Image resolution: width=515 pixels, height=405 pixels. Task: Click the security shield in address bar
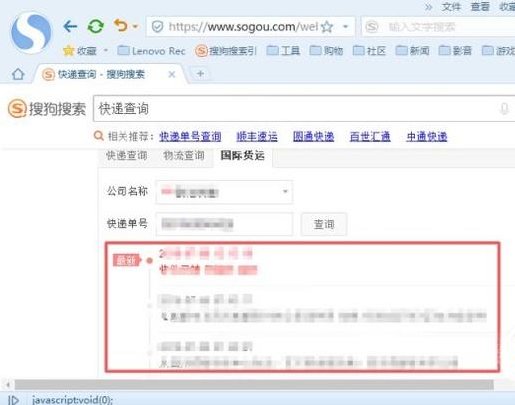(x=157, y=27)
